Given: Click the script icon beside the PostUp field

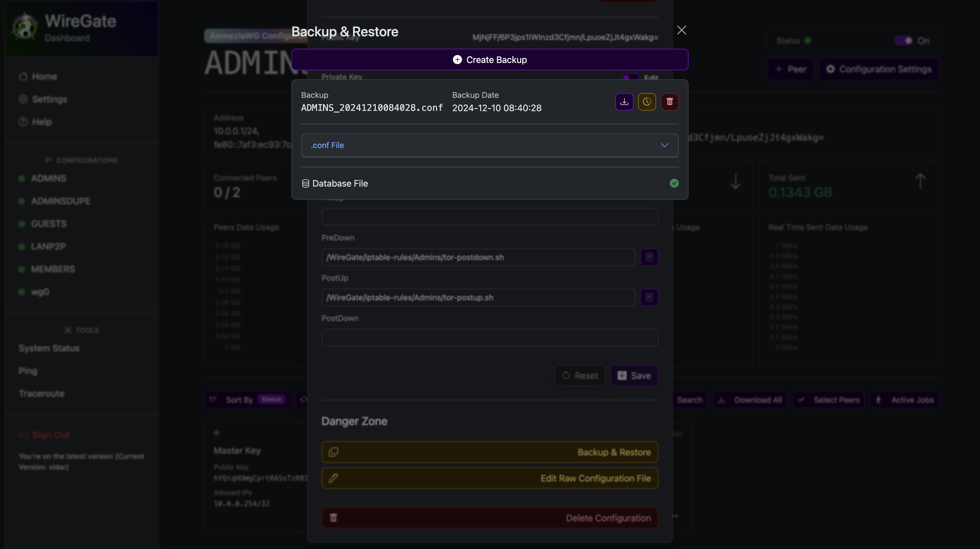Looking at the screenshot, I should tap(649, 297).
